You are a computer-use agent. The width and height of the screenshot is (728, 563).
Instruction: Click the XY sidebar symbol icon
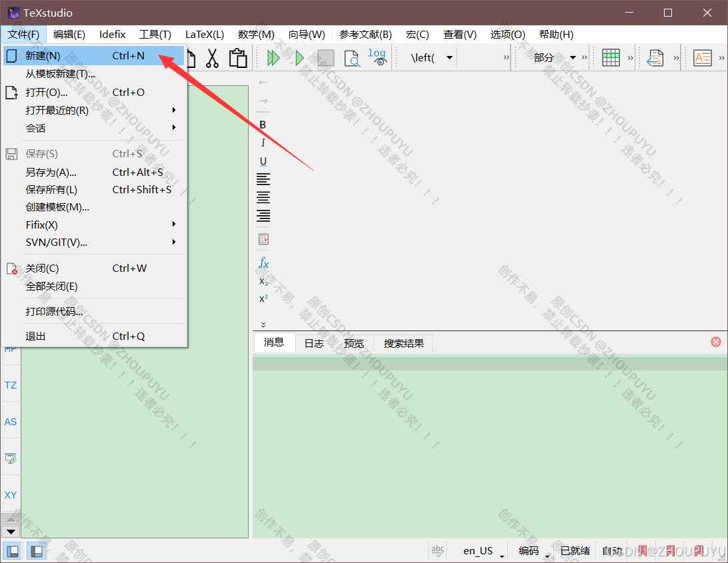pyautogui.click(x=11, y=495)
